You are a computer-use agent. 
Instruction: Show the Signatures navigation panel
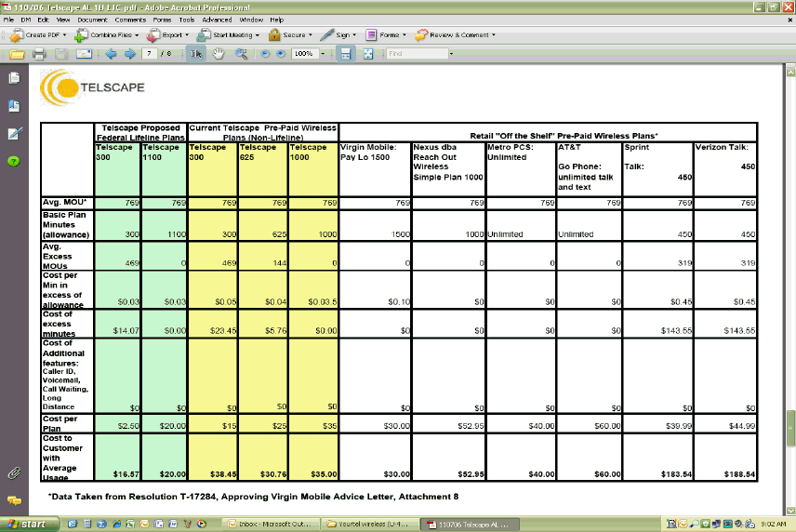click(x=14, y=134)
